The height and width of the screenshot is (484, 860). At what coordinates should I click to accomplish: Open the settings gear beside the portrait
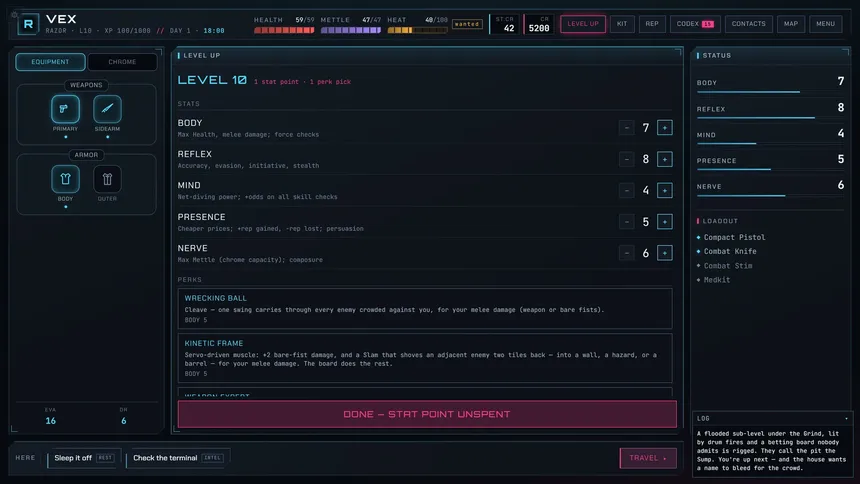[14, 14]
